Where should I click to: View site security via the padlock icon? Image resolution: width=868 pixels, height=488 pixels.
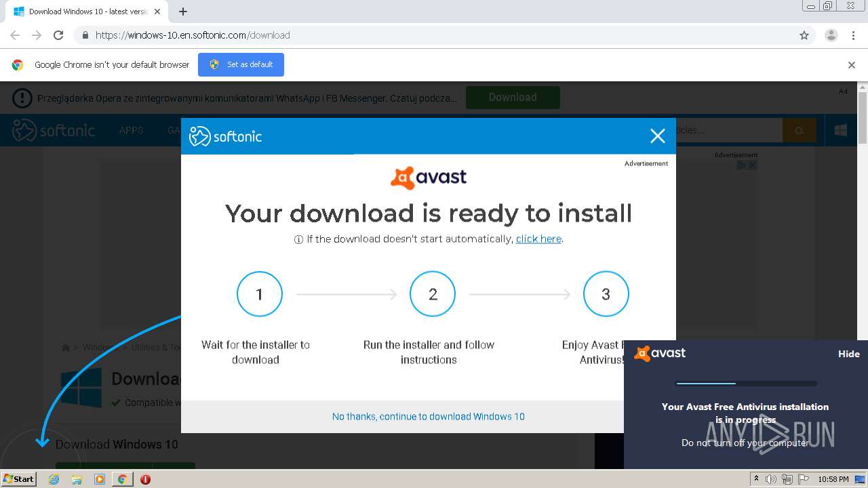tap(85, 35)
